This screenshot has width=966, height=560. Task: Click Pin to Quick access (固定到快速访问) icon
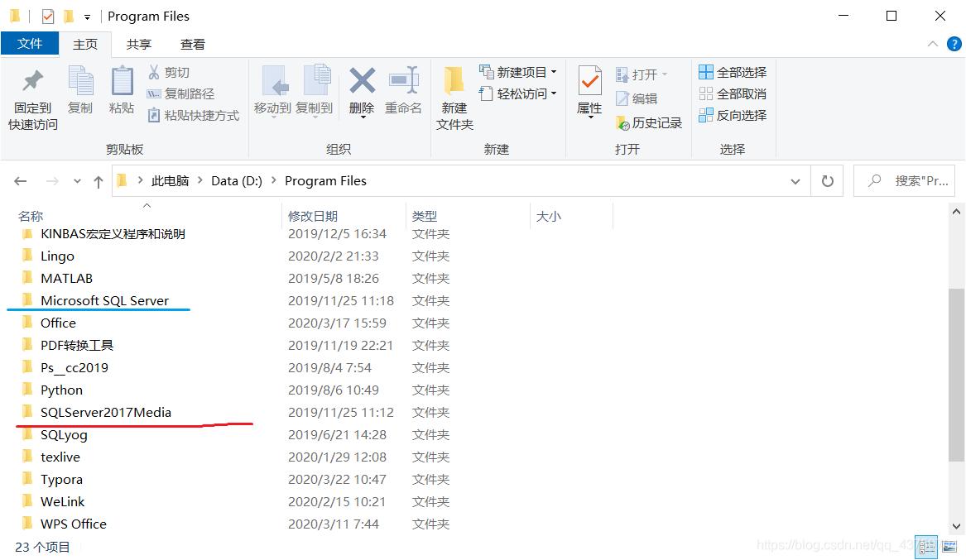pos(32,81)
